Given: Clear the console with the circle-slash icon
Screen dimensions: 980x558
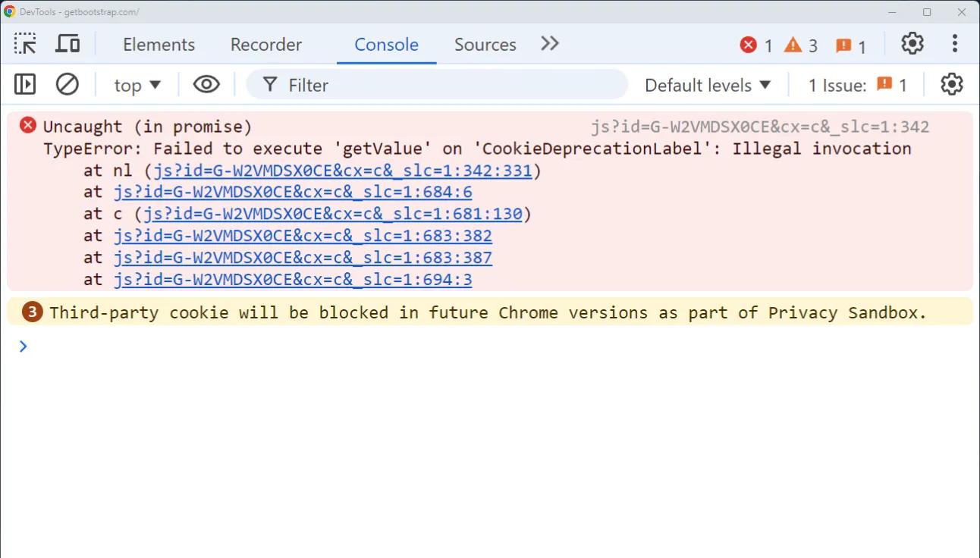Looking at the screenshot, I should [x=68, y=84].
